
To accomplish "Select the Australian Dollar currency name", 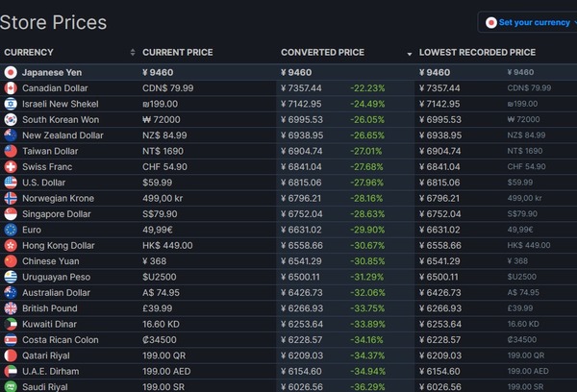I will (56, 293).
